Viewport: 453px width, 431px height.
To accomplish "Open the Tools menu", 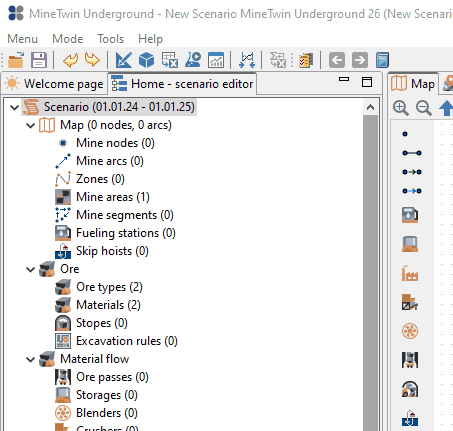I will pos(110,39).
